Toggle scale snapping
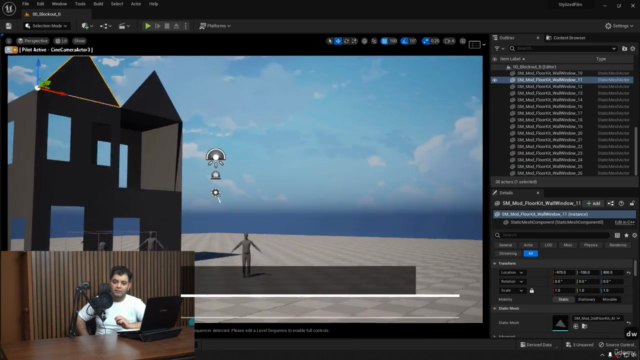The width and height of the screenshot is (640, 360). click(x=426, y=41)
